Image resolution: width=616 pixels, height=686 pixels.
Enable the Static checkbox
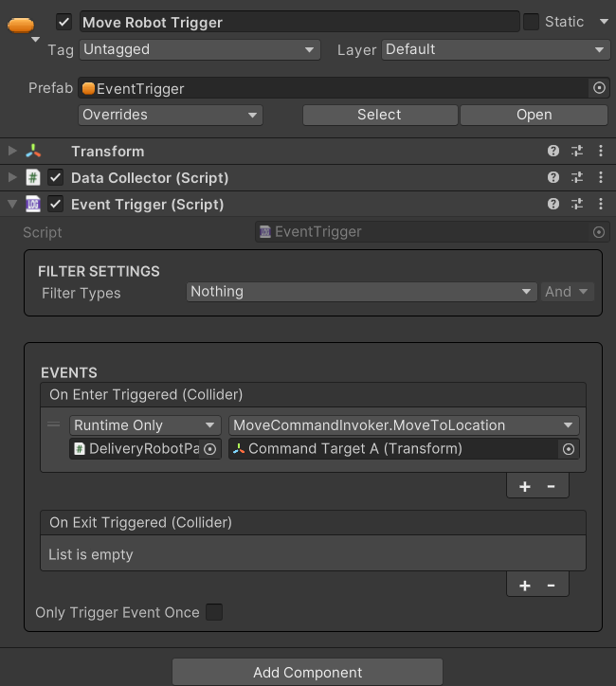coord(531,22)
